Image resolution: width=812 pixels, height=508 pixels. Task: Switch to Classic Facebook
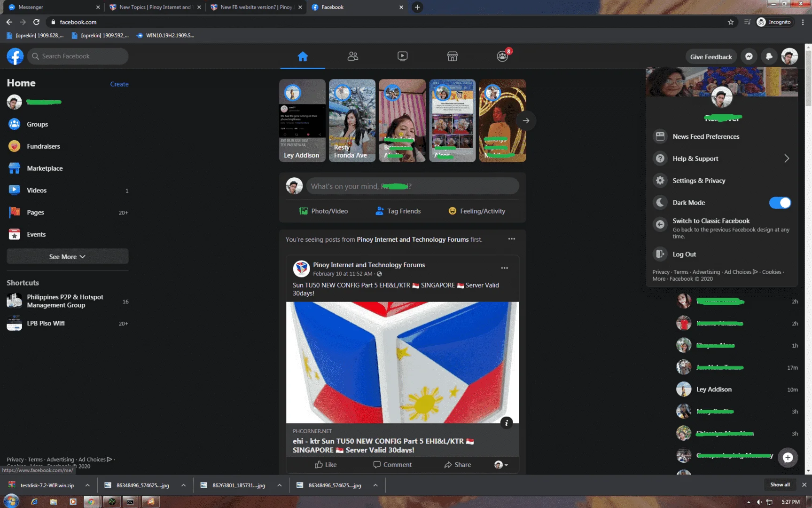pos(722,228)
